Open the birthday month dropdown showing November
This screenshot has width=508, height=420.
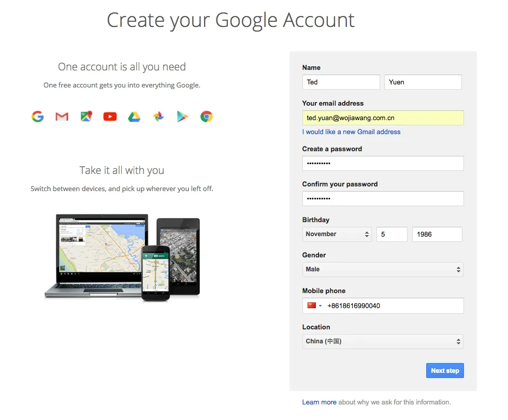(337, 234)
